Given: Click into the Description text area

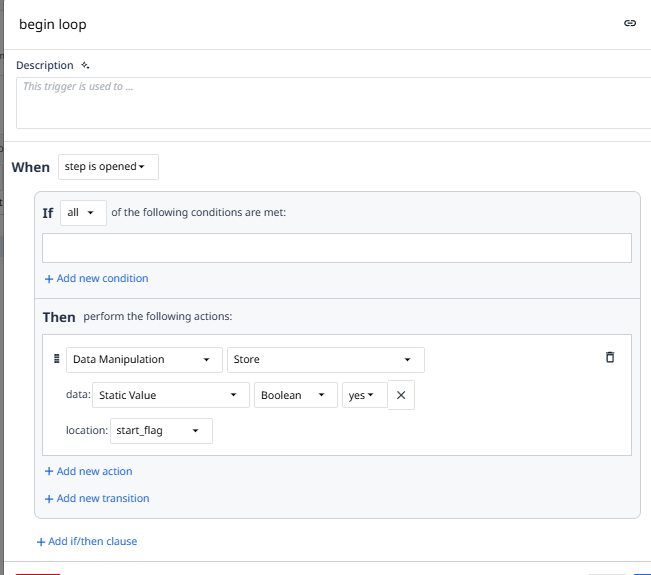Looking at the screenshot, I should click(330, 103).
